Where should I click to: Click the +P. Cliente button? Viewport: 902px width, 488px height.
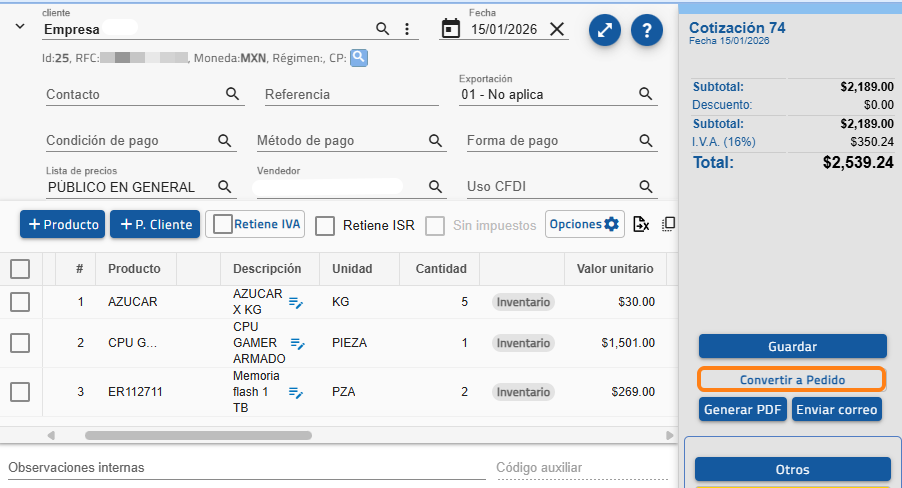point(155,224)
